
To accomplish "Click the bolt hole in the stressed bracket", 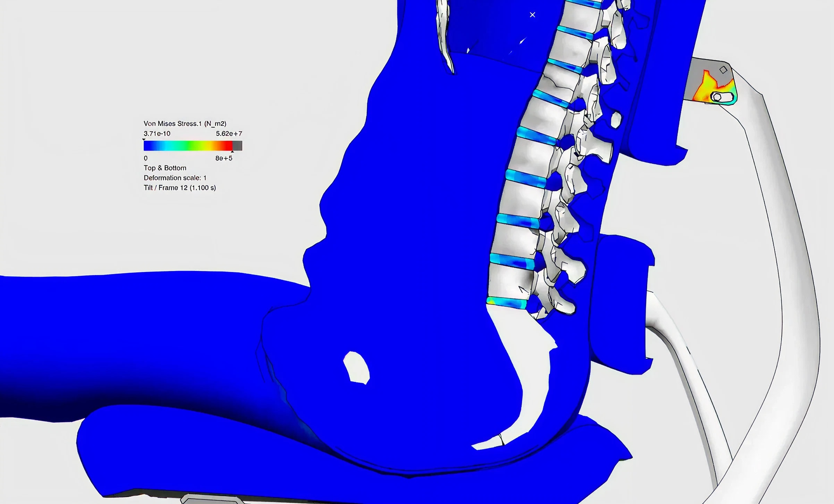I will pos(717,97).
